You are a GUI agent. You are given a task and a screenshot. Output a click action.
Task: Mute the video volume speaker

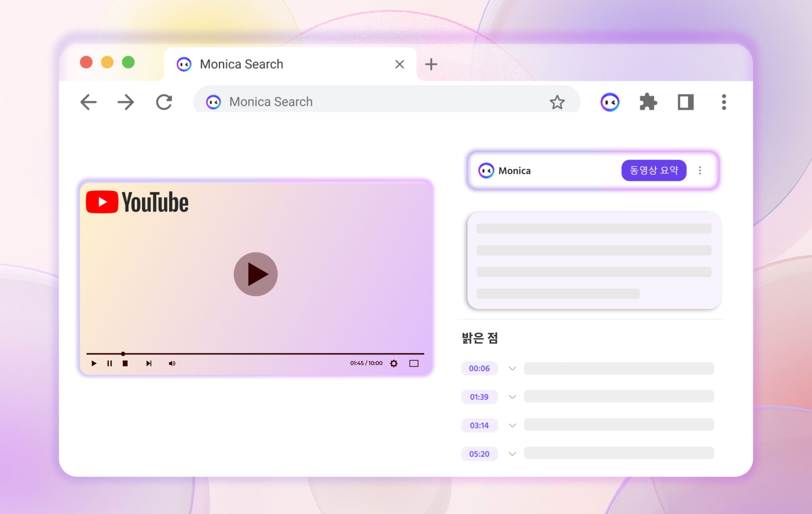(172, 364)
